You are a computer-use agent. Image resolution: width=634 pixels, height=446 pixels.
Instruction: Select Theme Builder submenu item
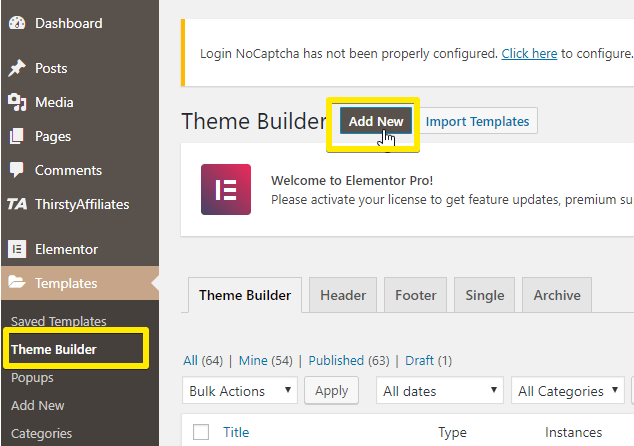coord(54,349)
